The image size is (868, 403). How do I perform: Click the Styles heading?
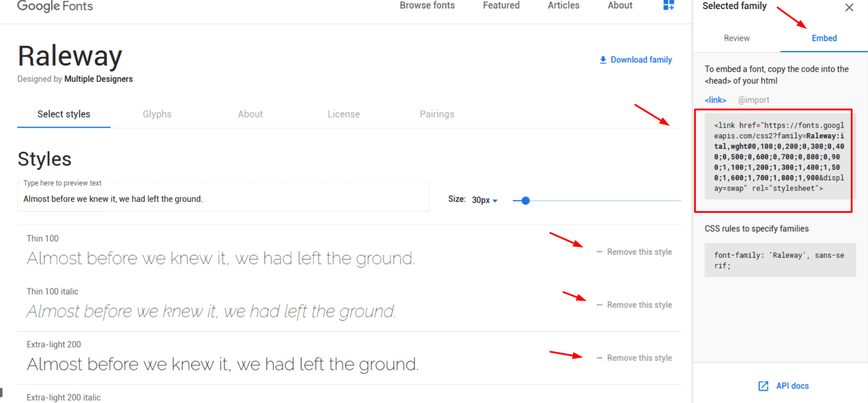click(x=44, y=159)
